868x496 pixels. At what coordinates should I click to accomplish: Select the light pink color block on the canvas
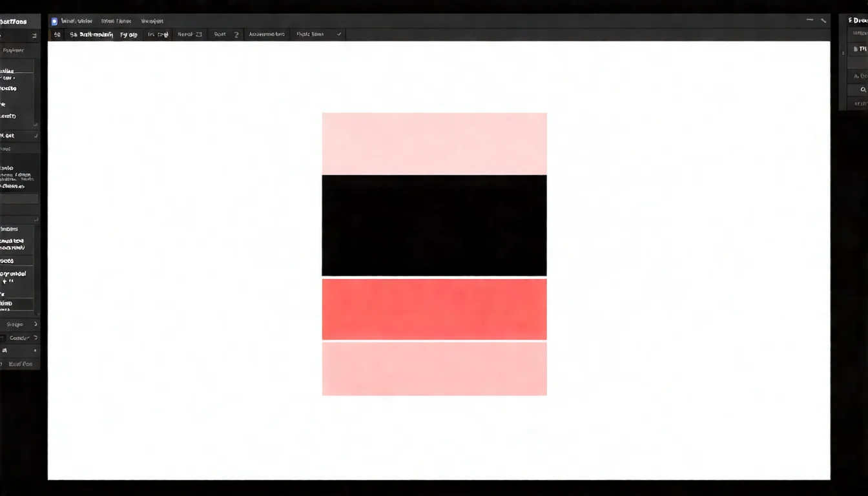[x=434, y=143]
